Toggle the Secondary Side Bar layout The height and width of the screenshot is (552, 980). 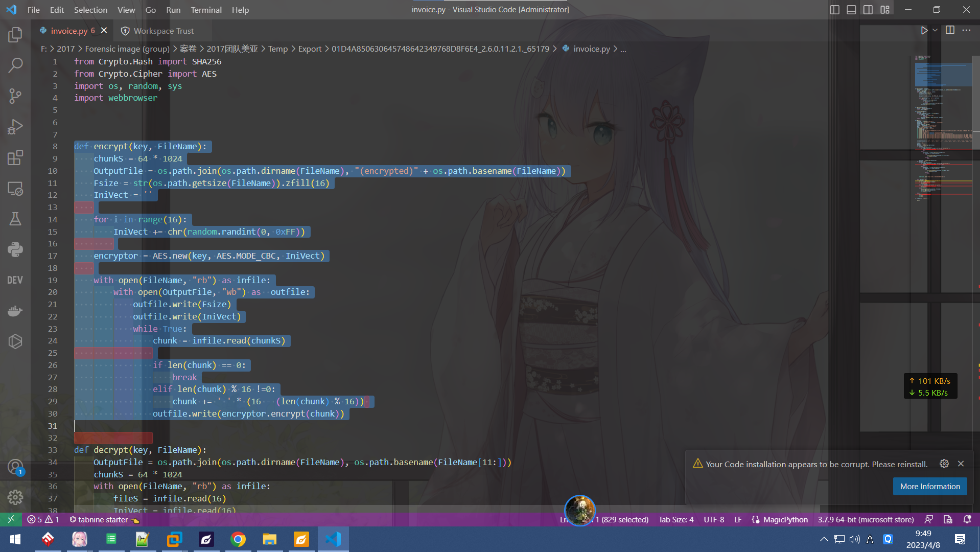coord(868,10)
